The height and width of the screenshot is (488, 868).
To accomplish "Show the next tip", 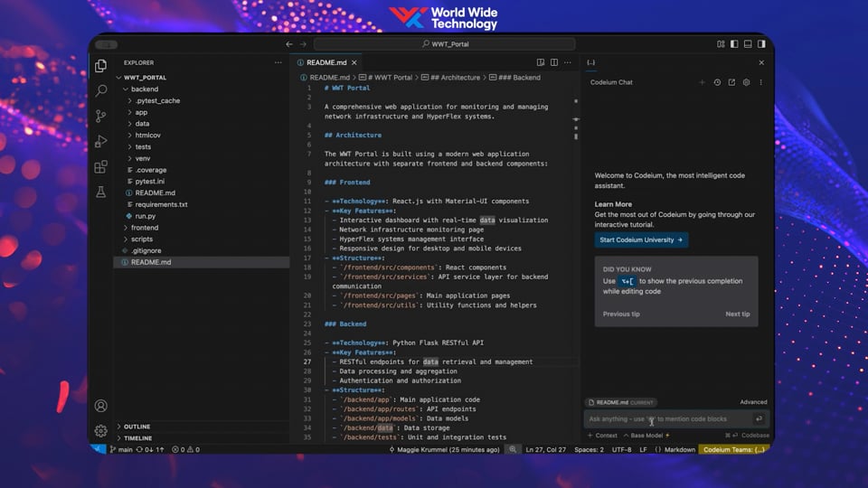I will point(738,314).
